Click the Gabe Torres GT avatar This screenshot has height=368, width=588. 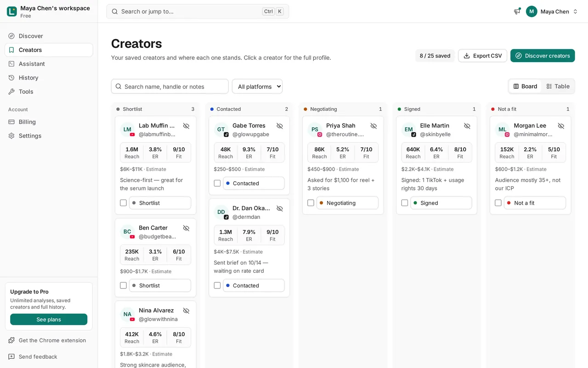(x=221, y=130)
